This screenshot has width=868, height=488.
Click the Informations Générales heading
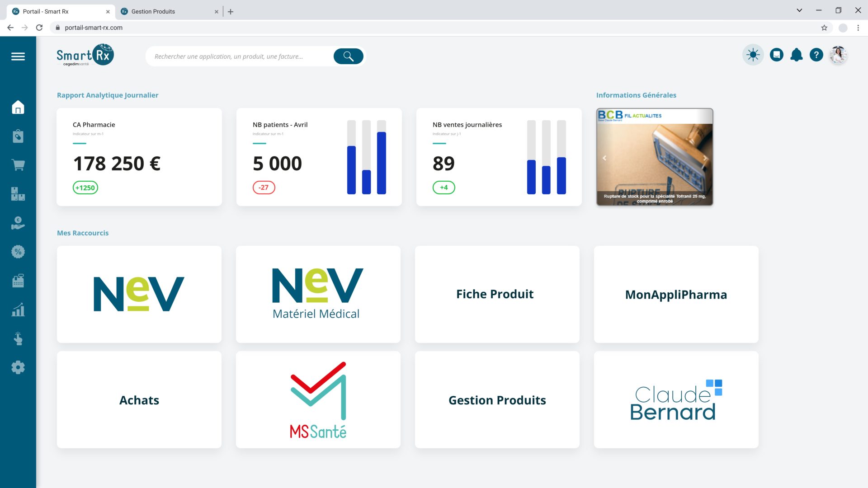(x=636, y=95)
